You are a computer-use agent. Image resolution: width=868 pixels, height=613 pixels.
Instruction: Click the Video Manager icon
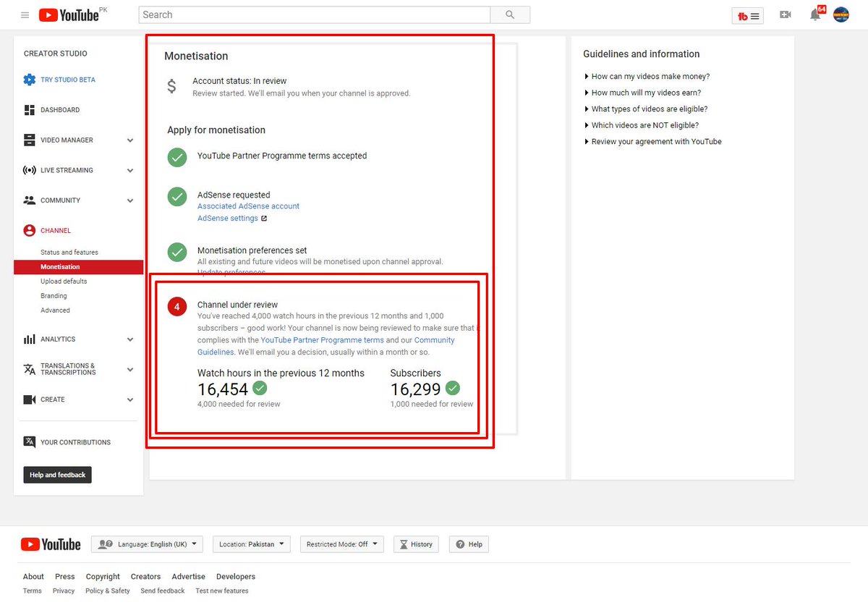coord(29,140)
